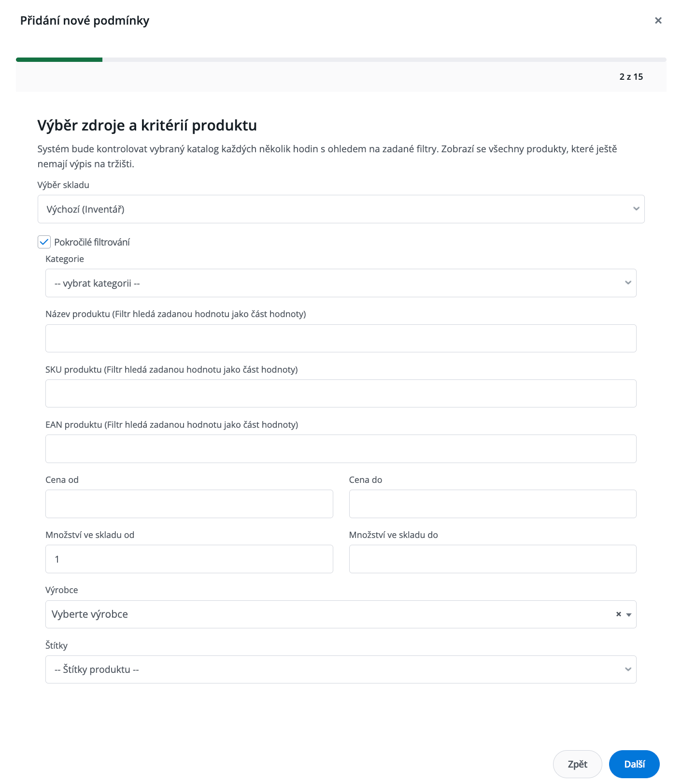
Task: Click the Pokročilé filtrování label text
Action: [x=92, y=242]
